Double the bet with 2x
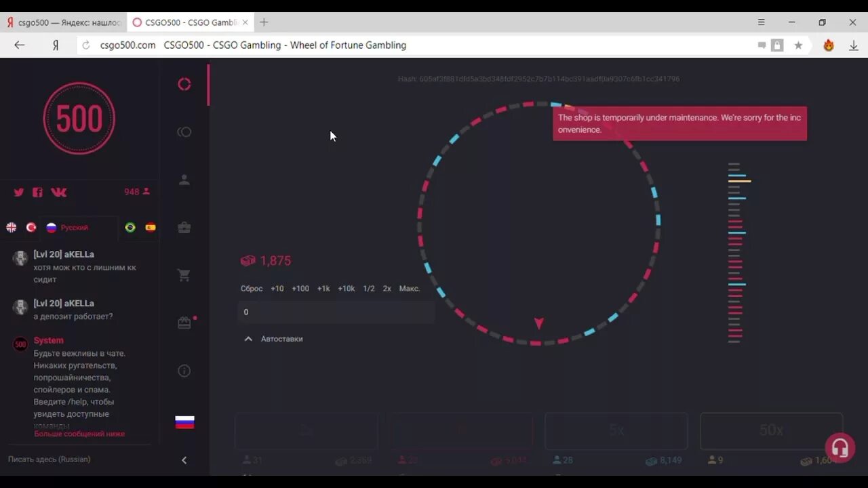This screenshot has width=868, height=488. [x=387, y=289]
